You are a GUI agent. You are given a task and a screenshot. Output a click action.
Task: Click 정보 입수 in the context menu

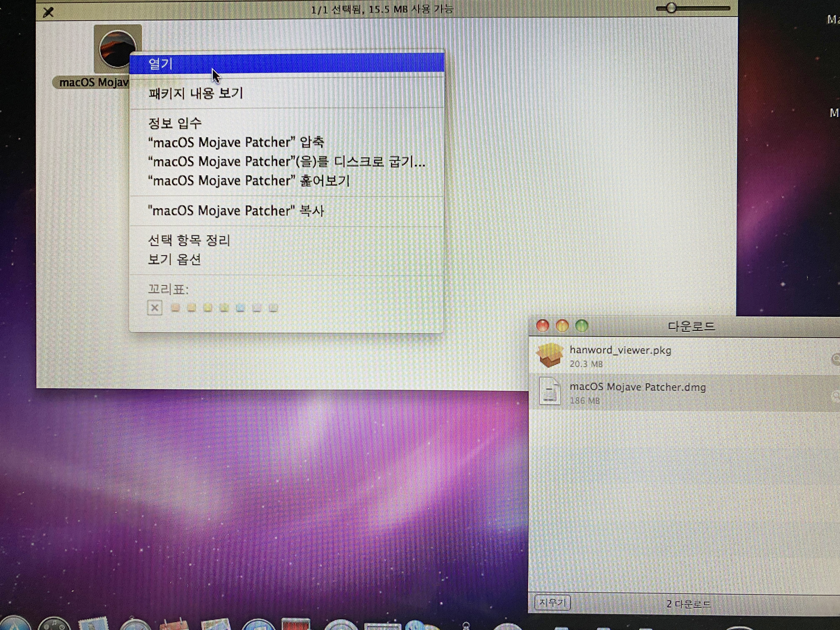175,123
